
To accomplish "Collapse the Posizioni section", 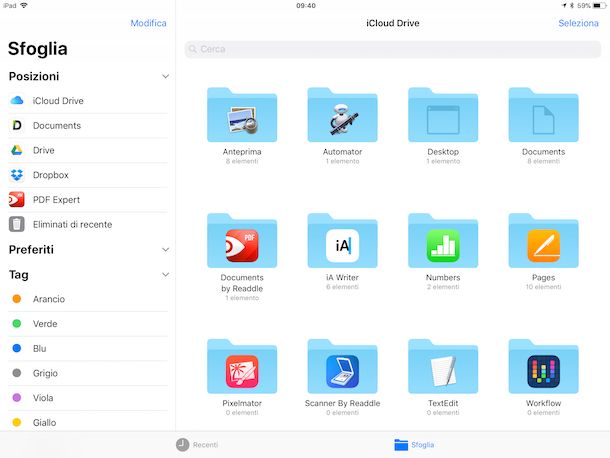I will point(165,76).
